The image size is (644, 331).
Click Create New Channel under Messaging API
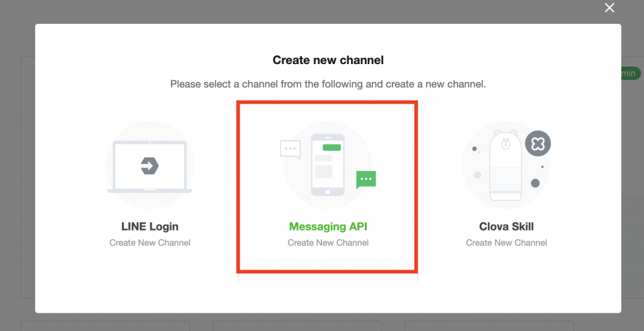pos(328,243)
